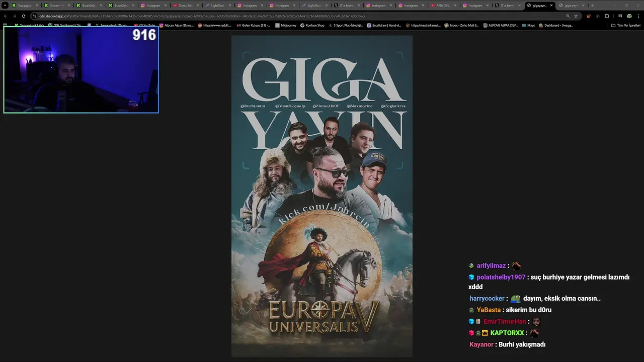Close the Deniz Yıldız tab

click(x=198, y=6)
